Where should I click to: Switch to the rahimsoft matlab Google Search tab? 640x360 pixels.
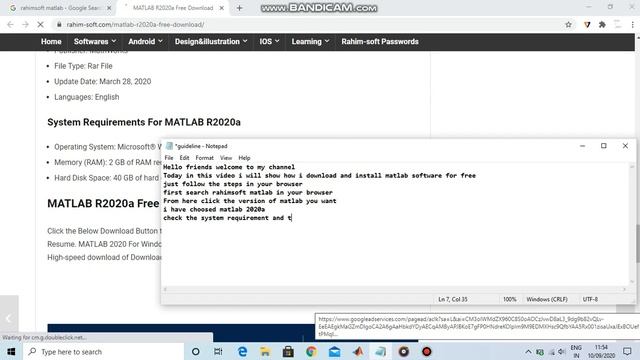[x=60, y=8]
